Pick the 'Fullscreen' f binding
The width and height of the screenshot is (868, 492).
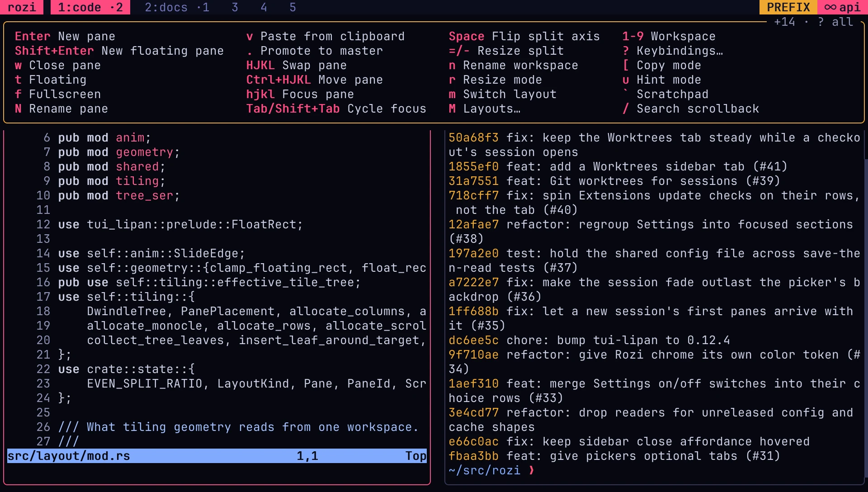click(58, 94)
